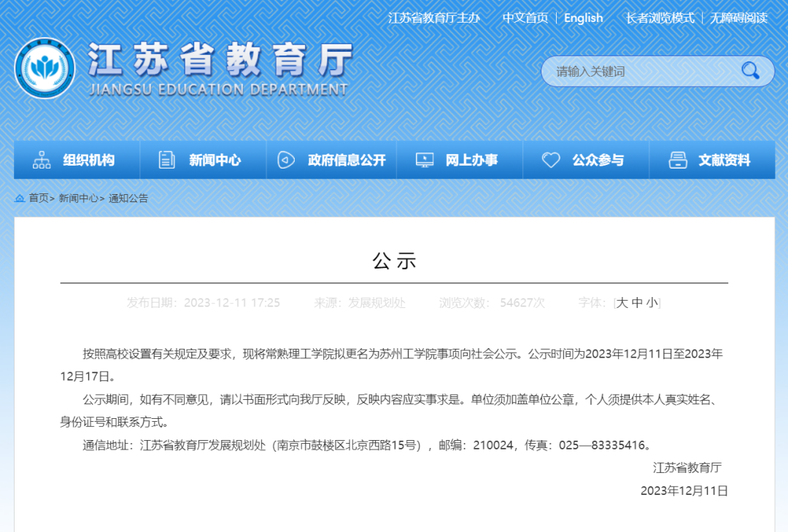This screenshot has width=788, height=532.
Task: Set font size to 中
Action: click(637, 303)
